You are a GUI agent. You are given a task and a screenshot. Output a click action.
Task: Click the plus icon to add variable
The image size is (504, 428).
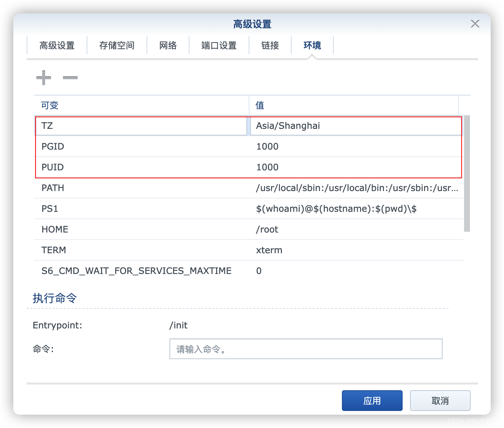43,78
